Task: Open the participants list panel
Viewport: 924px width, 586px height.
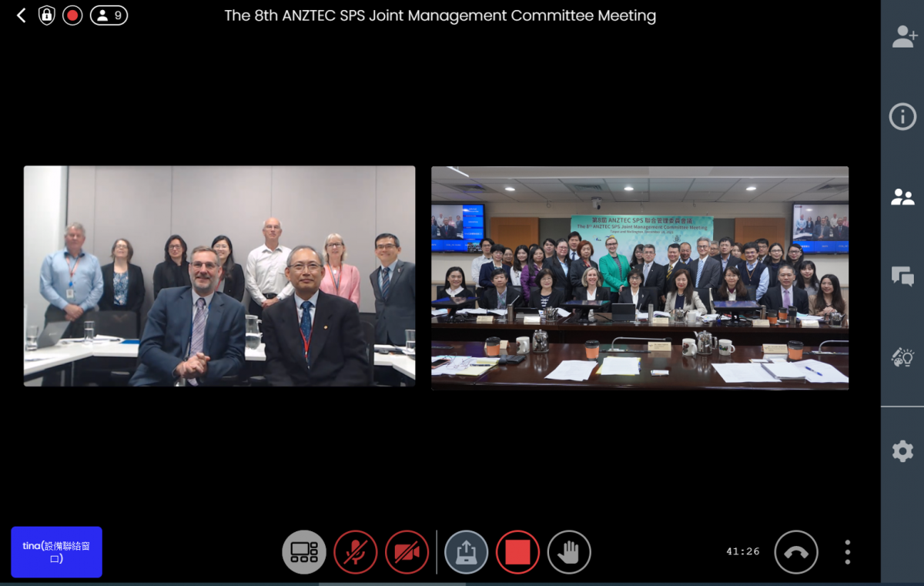Action: click(902, 197)
